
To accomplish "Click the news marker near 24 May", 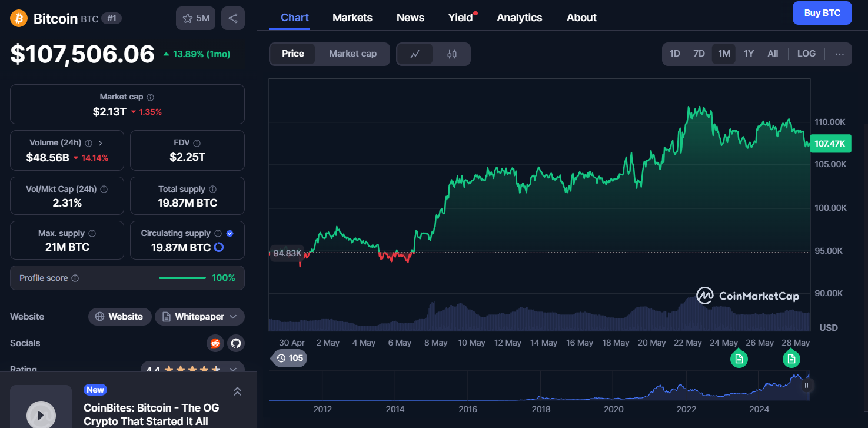I will coord(739,358).
